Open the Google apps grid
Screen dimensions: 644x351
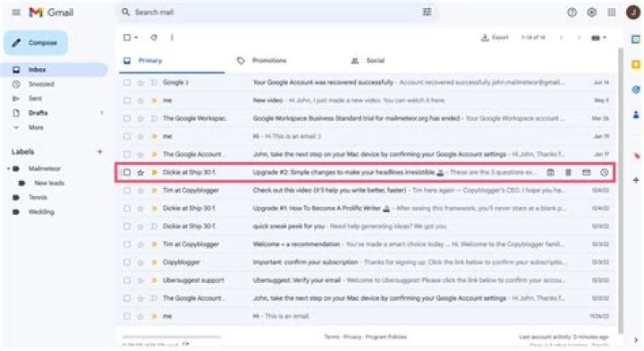click(612, 13)
